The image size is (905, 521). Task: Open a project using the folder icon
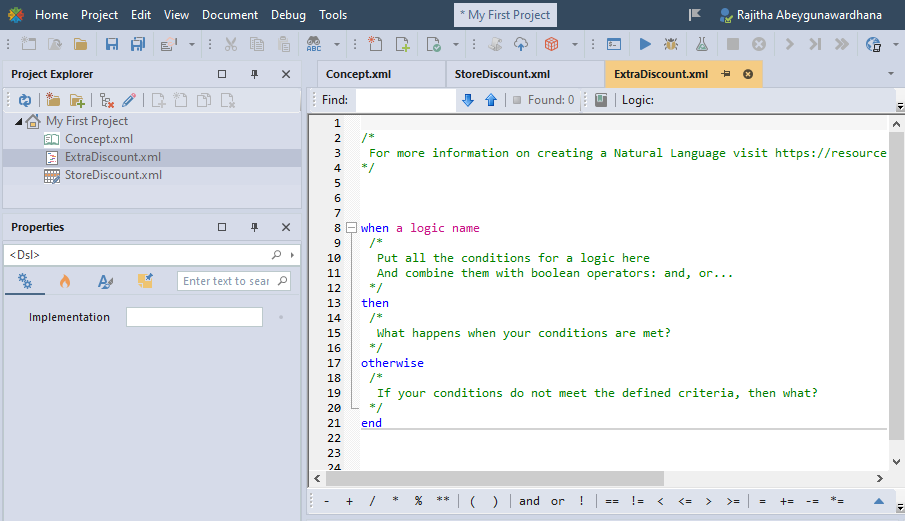click(80, 44)
